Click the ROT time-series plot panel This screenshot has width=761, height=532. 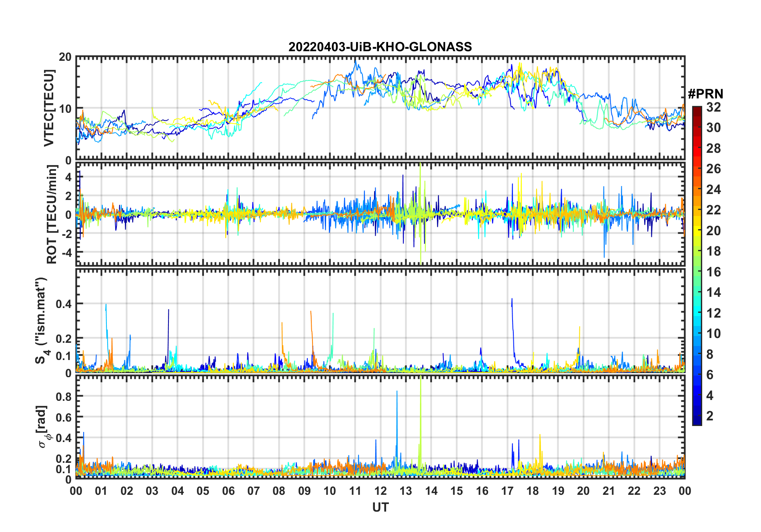coord(380,214)
